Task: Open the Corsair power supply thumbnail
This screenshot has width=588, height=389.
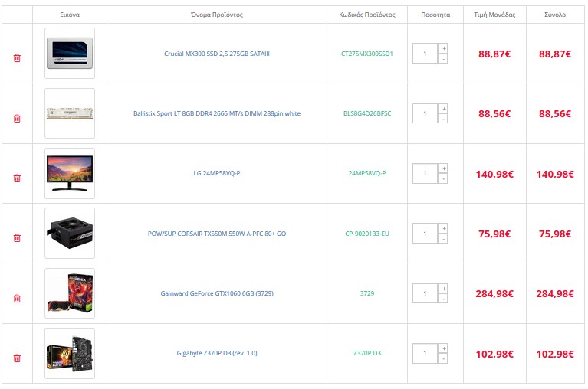Action: [70, 234]
